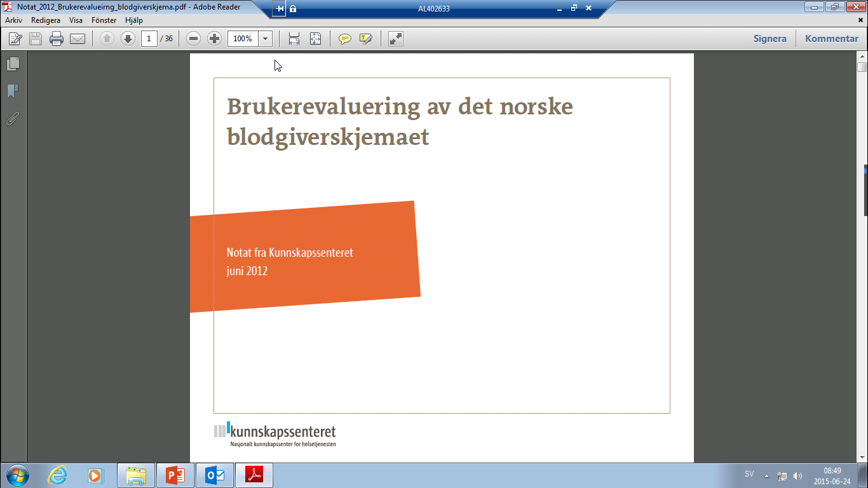Switch to Outlook in the taskbar

pyautogui.click(x=214, y=475)
